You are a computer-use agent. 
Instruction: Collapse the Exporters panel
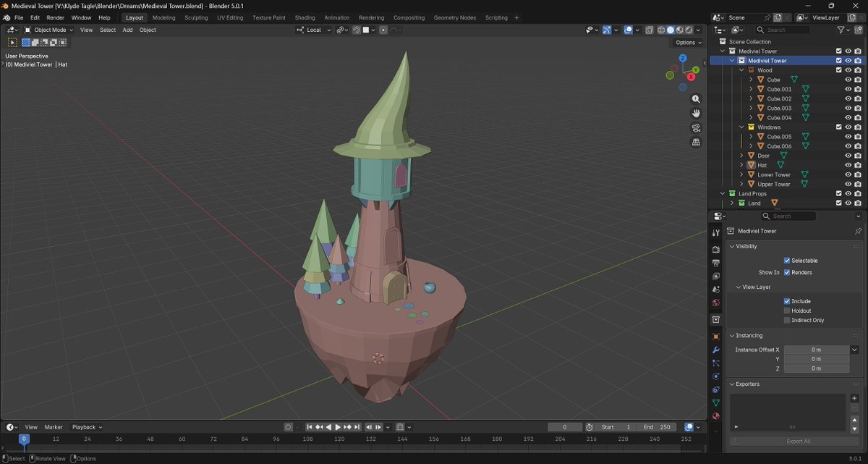click(731, 384)
